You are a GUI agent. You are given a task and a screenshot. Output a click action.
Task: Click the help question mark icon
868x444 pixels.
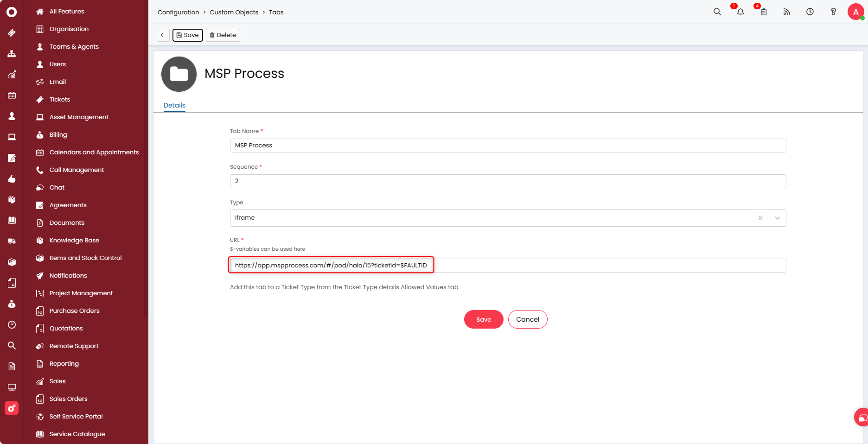[x=833, y=12]
